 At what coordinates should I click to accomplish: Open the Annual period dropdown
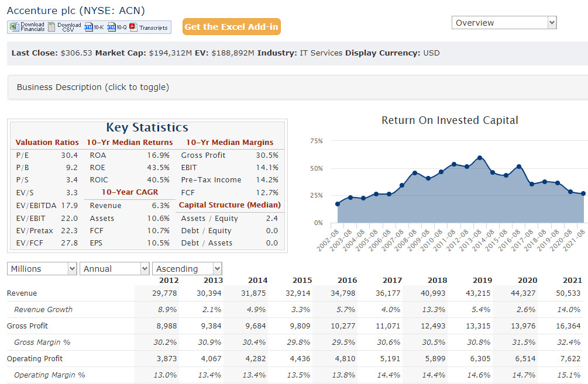coord(115,269)
